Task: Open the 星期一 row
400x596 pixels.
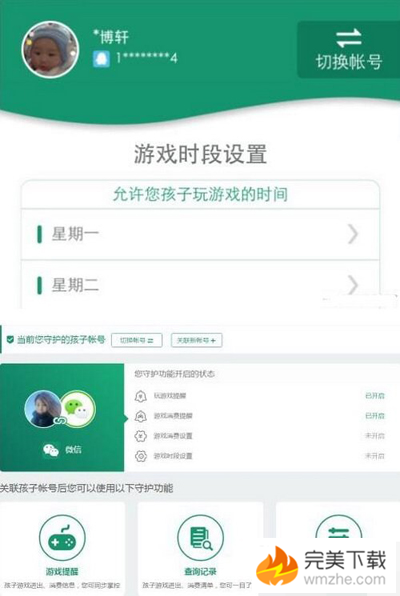Action: [200, 234]
